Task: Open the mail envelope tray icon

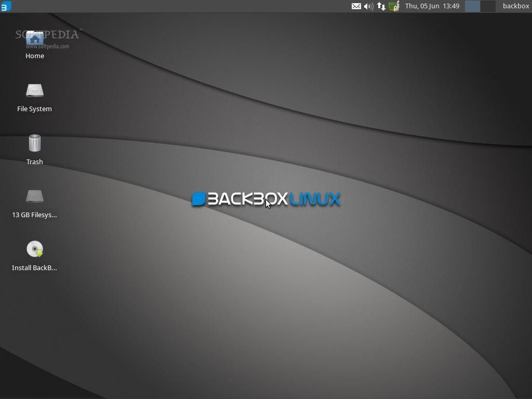Action: click(x=356, y=6)
